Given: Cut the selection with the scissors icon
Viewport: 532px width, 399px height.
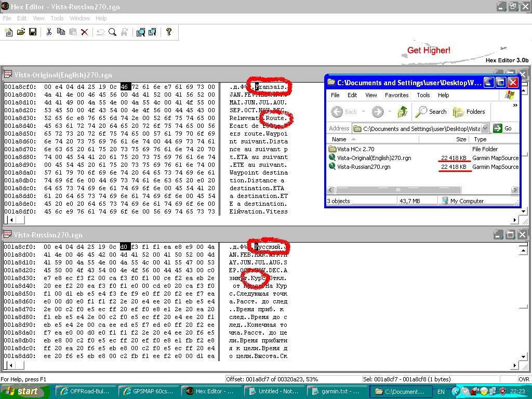Looking at the screenshot, I should coord(49,32).
